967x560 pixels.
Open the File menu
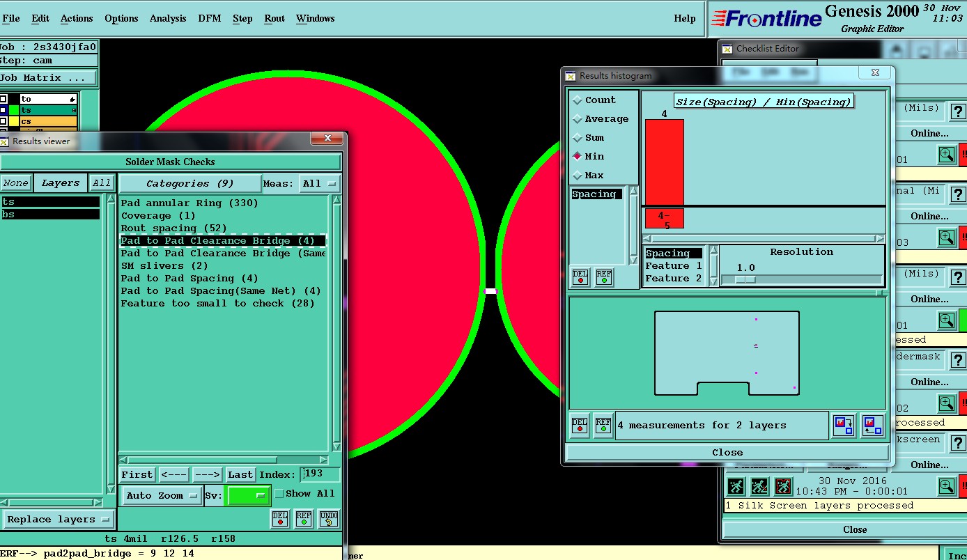coord(11,18)
